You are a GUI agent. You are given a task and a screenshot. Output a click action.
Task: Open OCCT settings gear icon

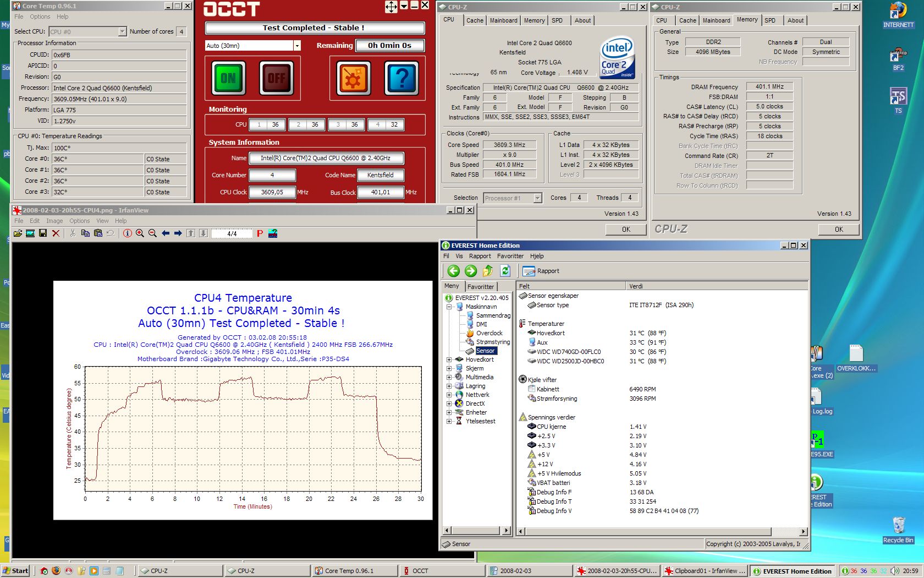click(x=353, y=78)
